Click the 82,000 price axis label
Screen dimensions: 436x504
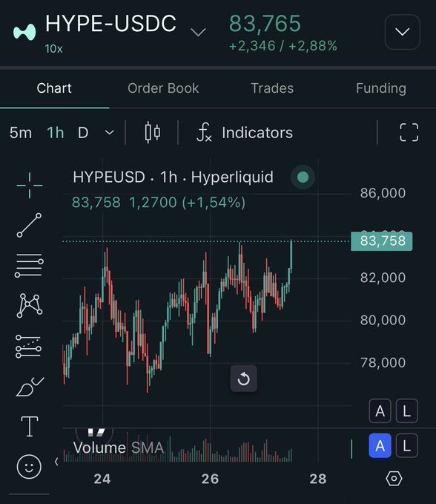383,278
